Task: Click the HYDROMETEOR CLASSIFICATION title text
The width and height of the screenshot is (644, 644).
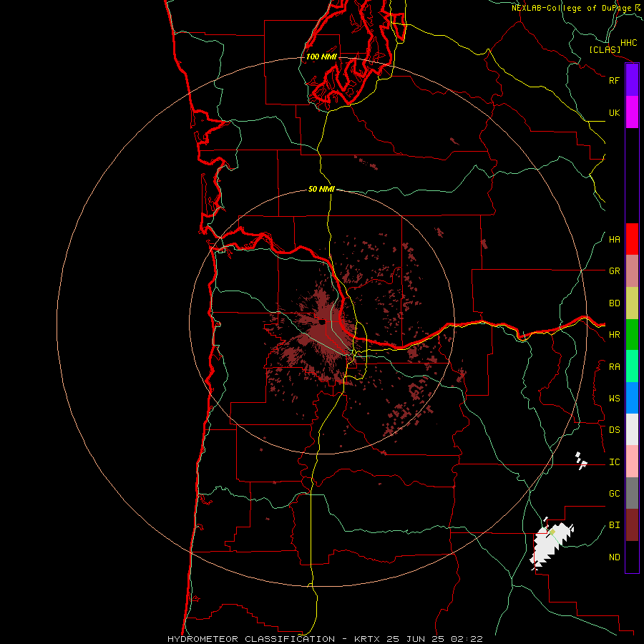Action: coord(251,639)
